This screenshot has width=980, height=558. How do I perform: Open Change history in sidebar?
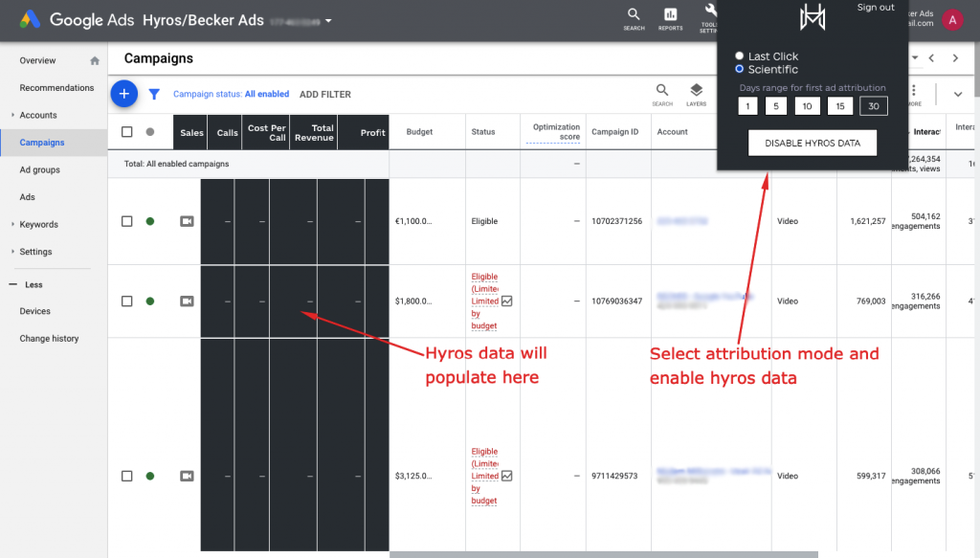(49, 339)
